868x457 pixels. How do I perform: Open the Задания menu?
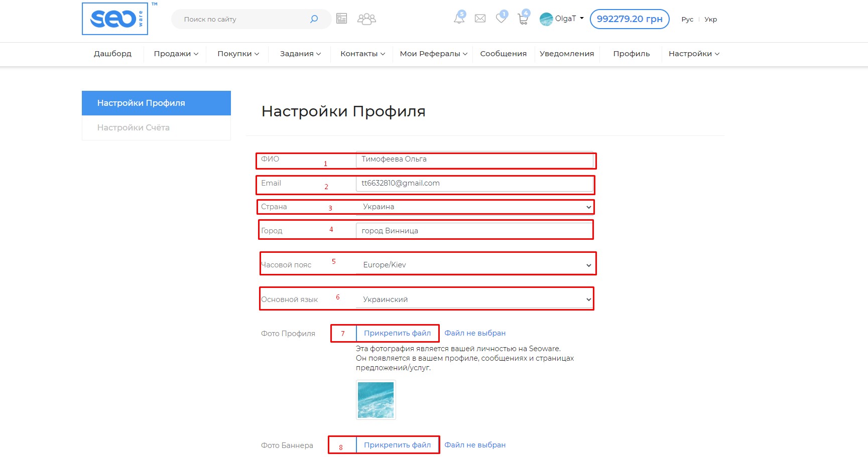click(x=300, y=54)
